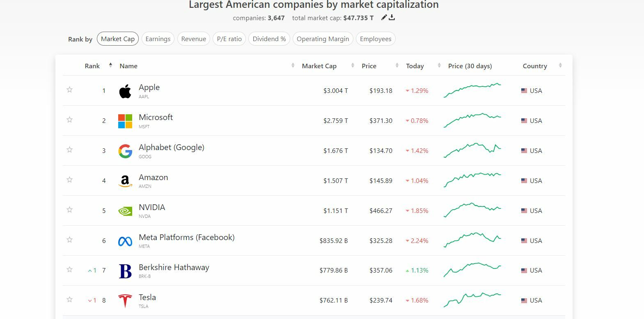Image resolution: width=644 pixels, height=319 pixels.
Task: Rank companies by Earnings
Action: point(158,39)
